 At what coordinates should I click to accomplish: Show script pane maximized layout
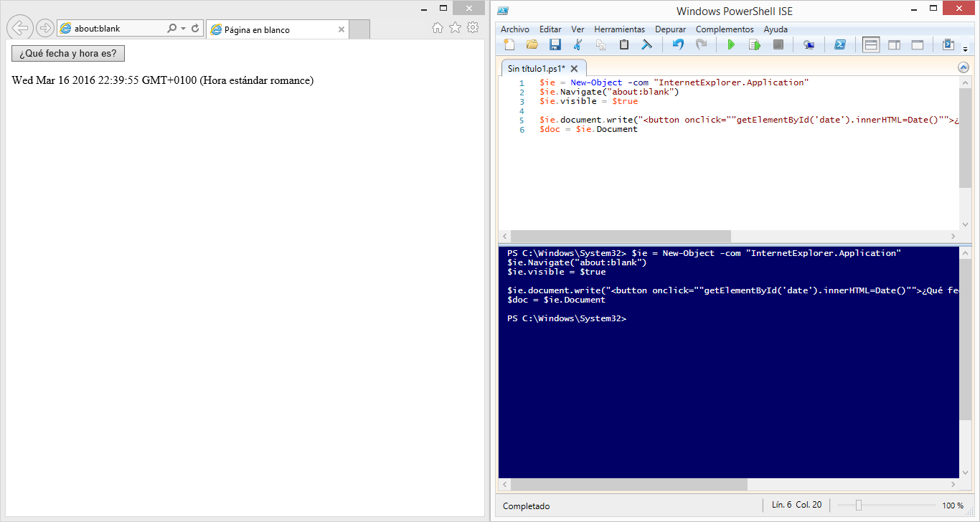tap(917, 45)
